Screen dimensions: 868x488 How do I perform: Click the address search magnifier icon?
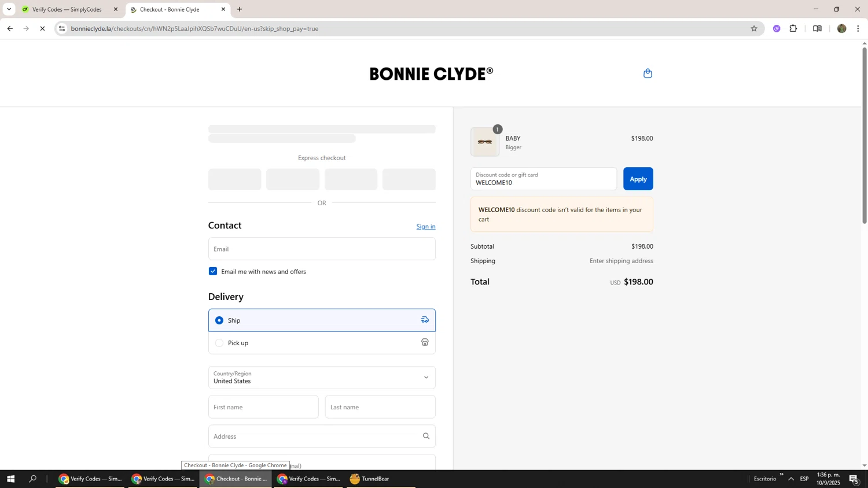tap(426, 437)
